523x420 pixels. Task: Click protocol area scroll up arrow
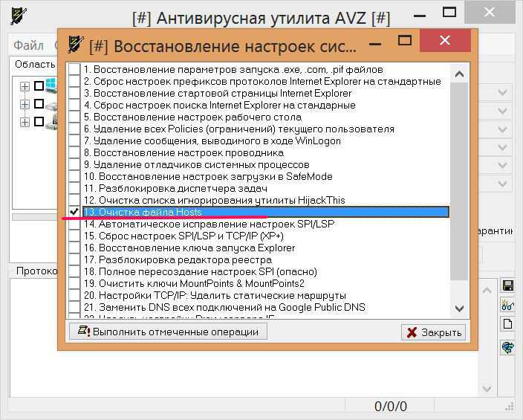(x=487, y=291)
